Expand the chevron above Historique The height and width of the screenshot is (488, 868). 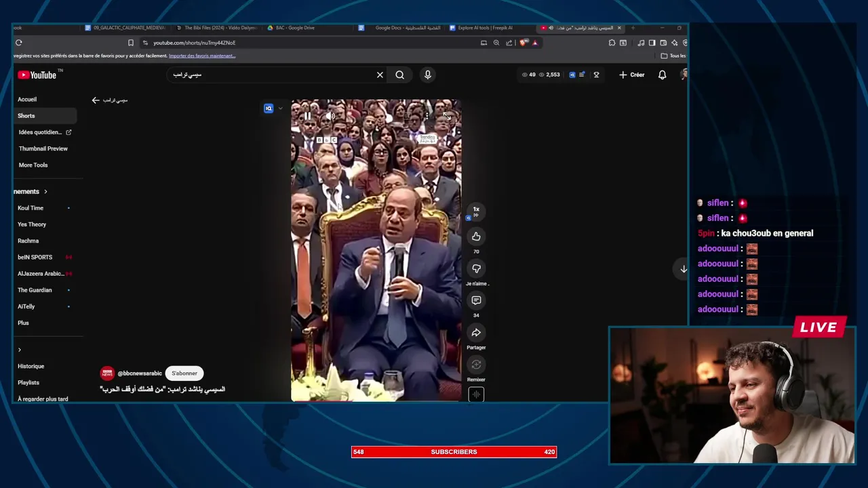(19, 350)
